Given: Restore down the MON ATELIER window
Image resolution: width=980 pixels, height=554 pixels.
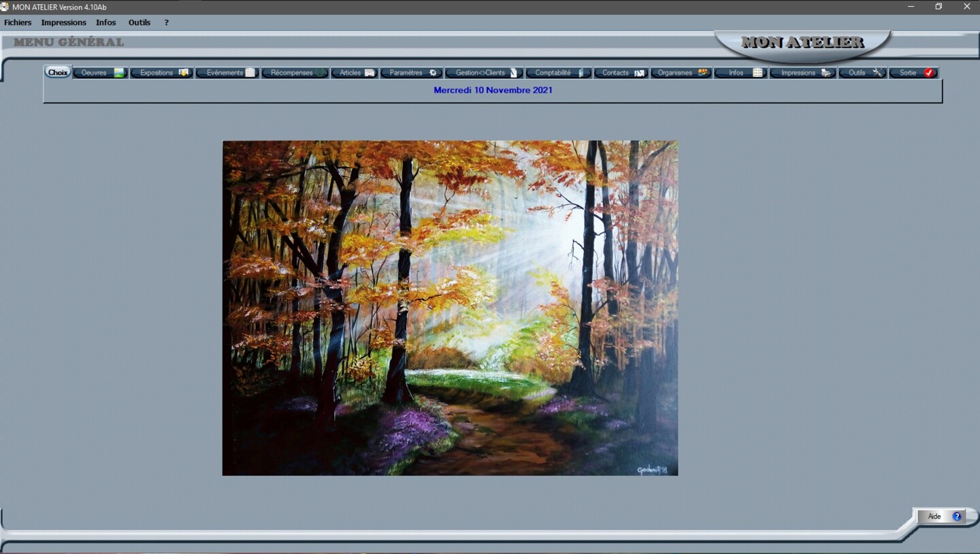Looking at the screenshot, I should pos(938,7).
